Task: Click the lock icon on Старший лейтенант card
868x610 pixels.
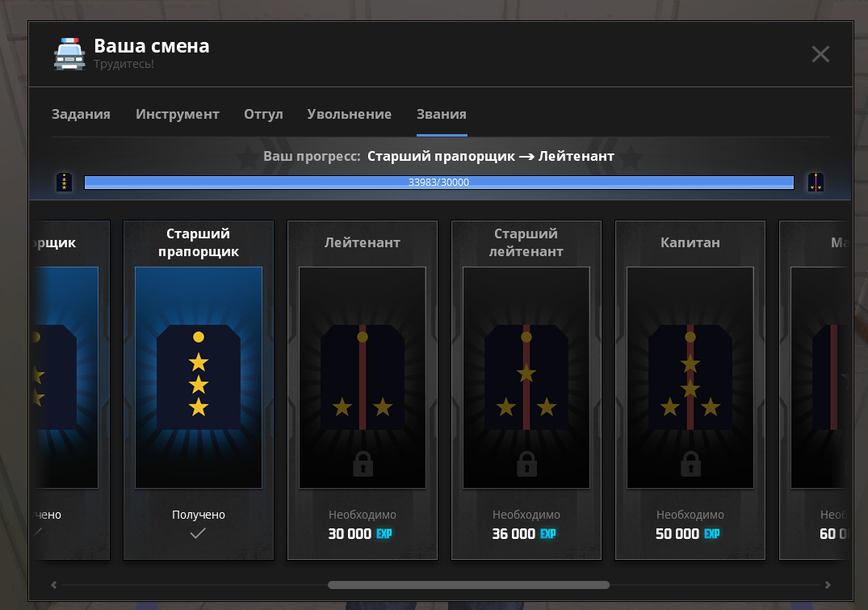Action: coord(527,464)
